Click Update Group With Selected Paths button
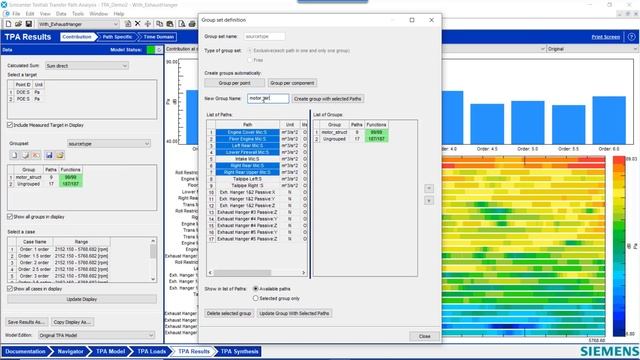This screenshot has height=360, width=640. coord(294,313)
